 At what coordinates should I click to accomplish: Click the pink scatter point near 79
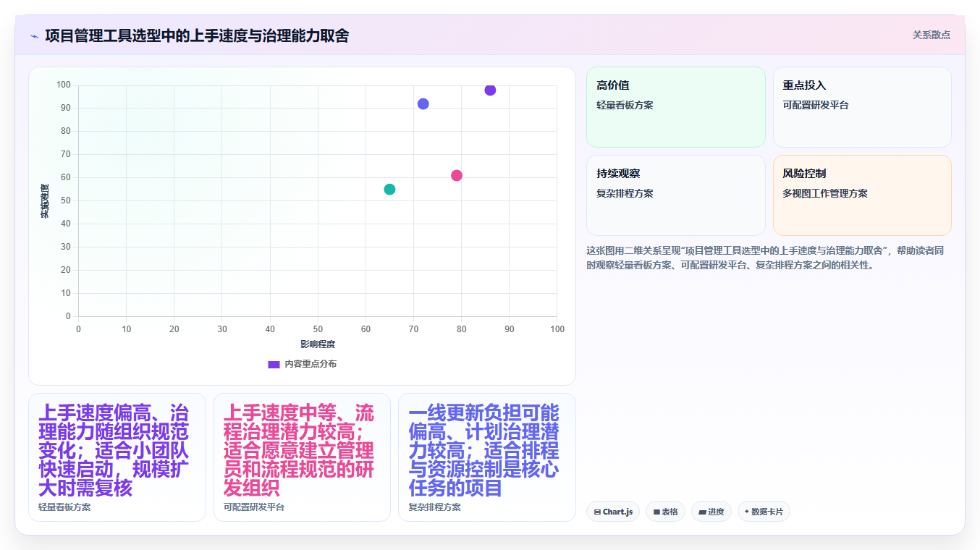click(x=457, y=176)
